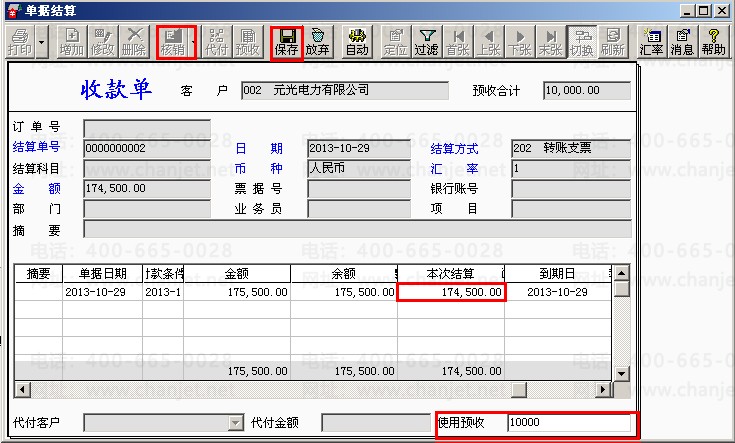Click the 删除 delete toolbar button
Viewport: 735px width, 443px height.
coord(134,42)
